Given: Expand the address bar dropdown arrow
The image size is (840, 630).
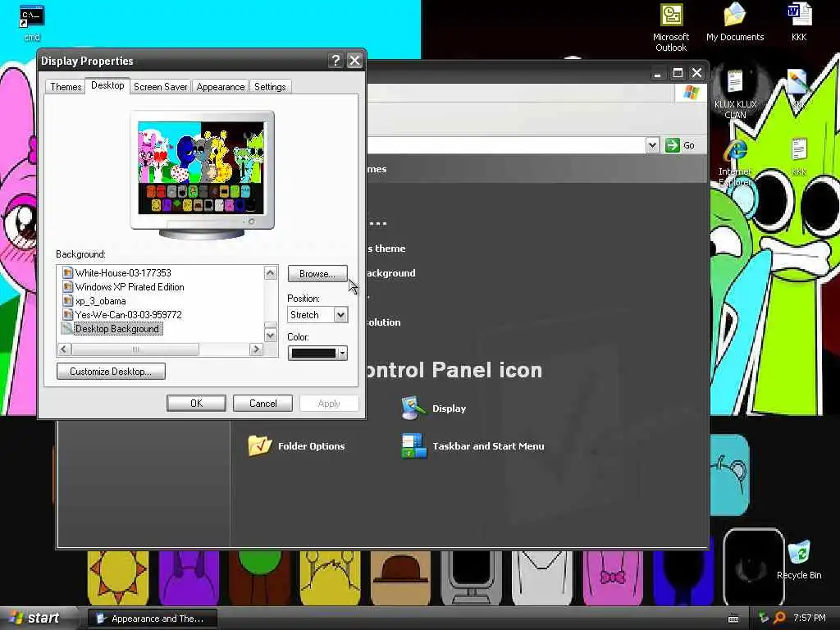Looking at the screenshot, I should [x=652, y=145].
